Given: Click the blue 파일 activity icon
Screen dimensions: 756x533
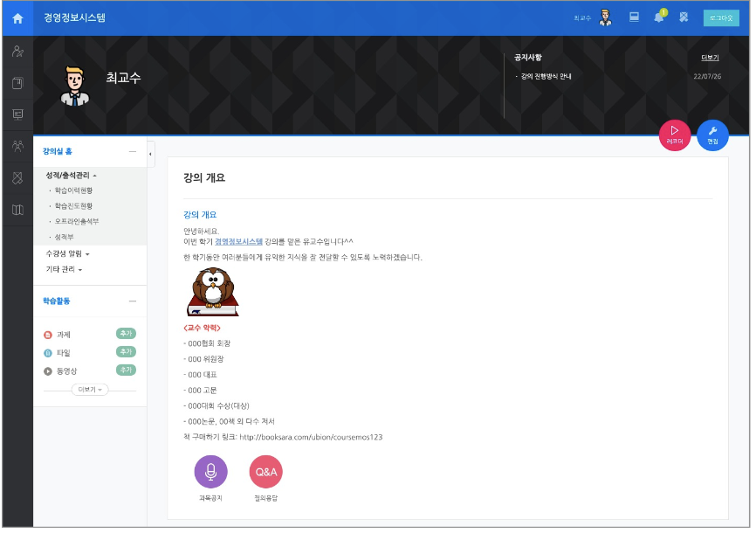Looking at the screenshot, I should (48, 353).
